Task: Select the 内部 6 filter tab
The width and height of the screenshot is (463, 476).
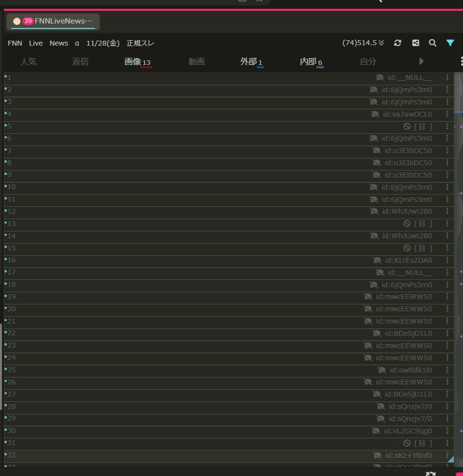Action: click(311, 62)
